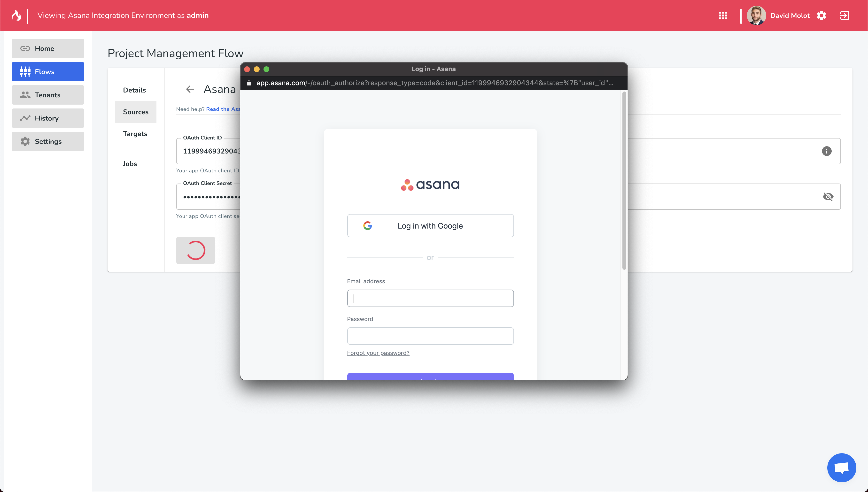The image size is (868, 492).
Task: Click the History chart icon
Action: click(x=25, y=118)
